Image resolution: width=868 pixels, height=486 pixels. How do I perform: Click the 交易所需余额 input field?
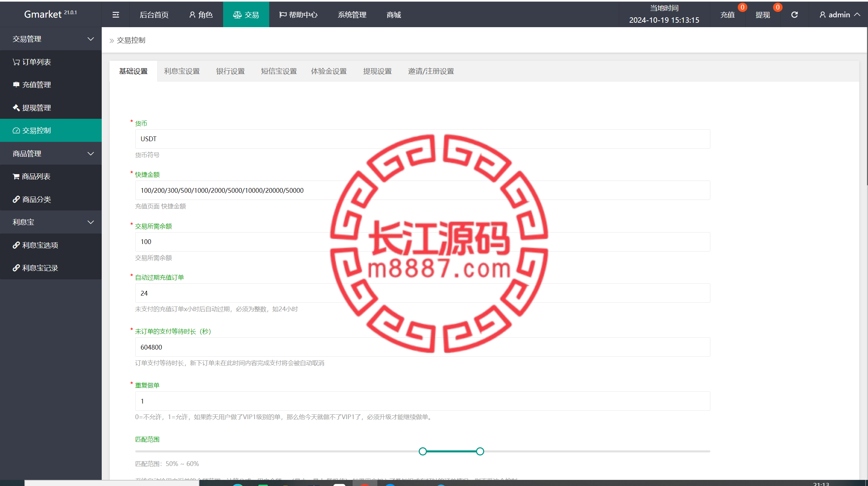tap(422, 242)
